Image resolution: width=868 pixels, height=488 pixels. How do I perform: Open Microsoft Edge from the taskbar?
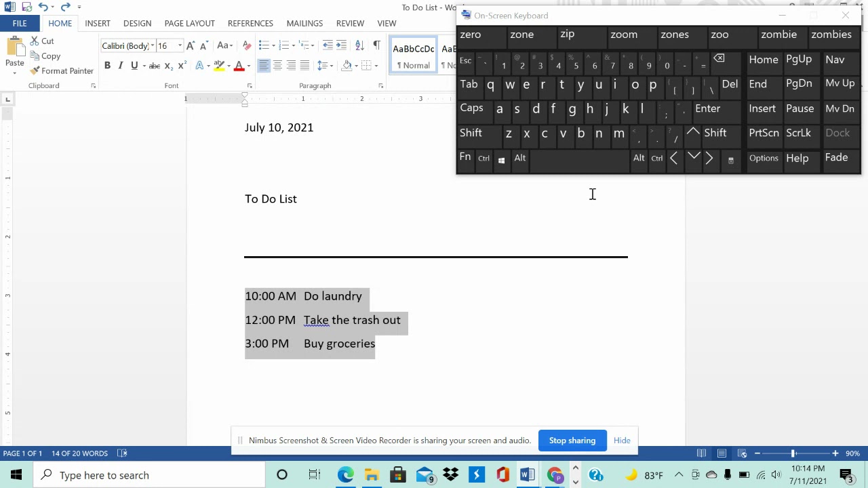[346, 475]
